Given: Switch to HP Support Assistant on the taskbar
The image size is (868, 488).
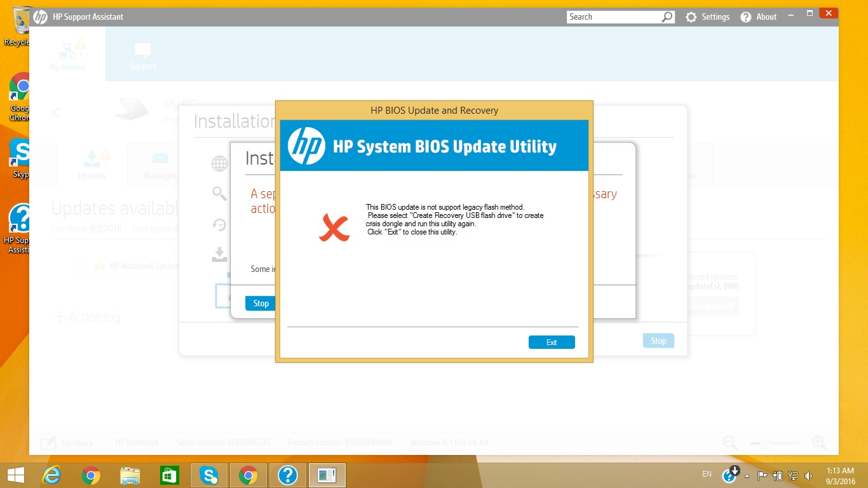Looking at the screenshot, I should 288,475.
